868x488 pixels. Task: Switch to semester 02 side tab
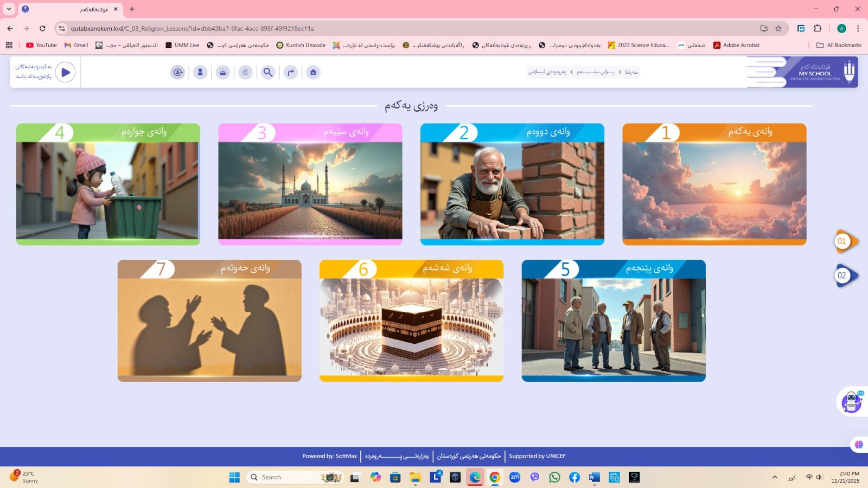pyautogui.click(x=844, y=275)
